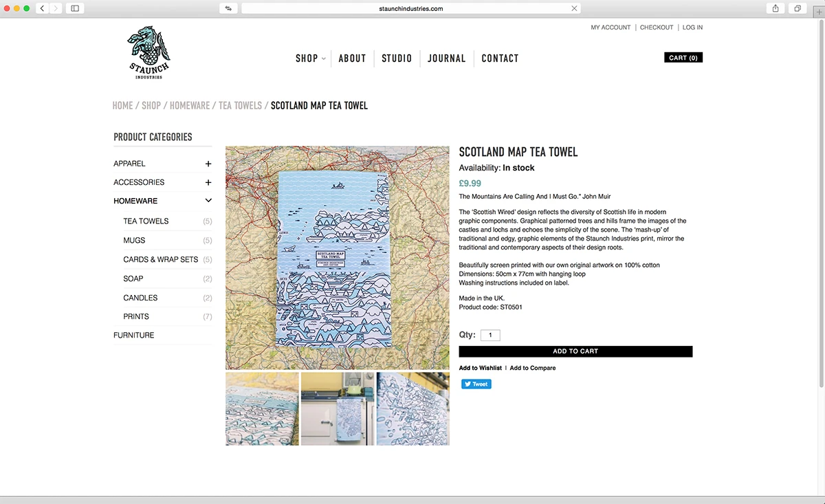Click Add to Wishlist link
This screenshot has width=825, height=504.
480,368
